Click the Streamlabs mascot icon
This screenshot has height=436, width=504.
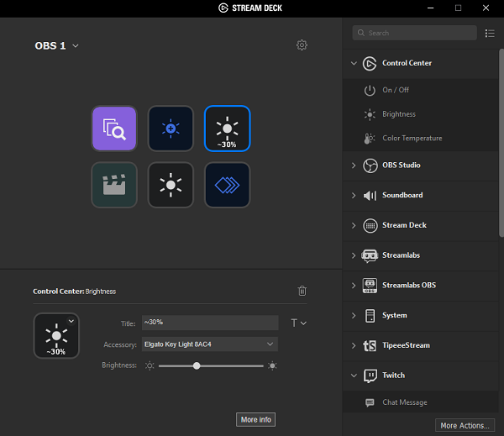click(x=370, y=255)
